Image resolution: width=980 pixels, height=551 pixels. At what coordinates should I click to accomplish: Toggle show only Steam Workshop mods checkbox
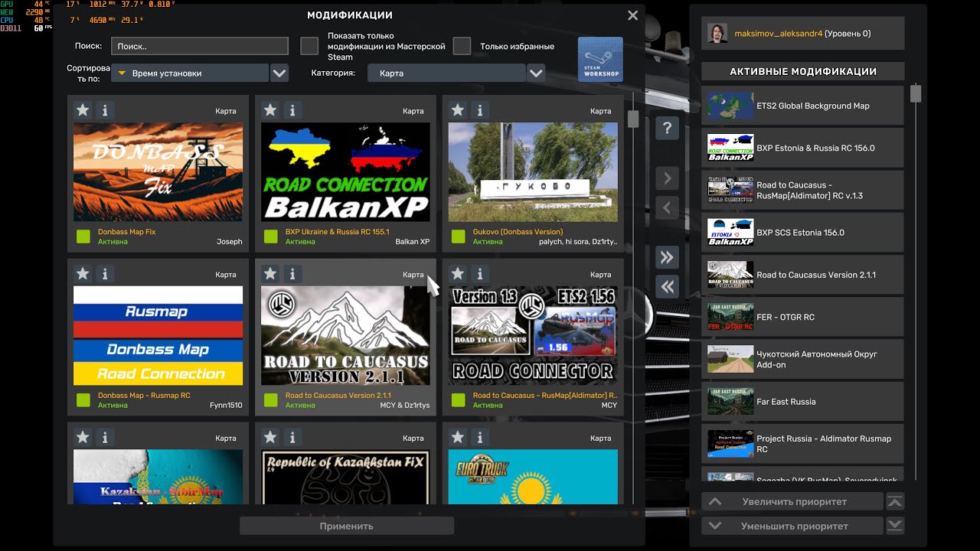pos(309,46)
